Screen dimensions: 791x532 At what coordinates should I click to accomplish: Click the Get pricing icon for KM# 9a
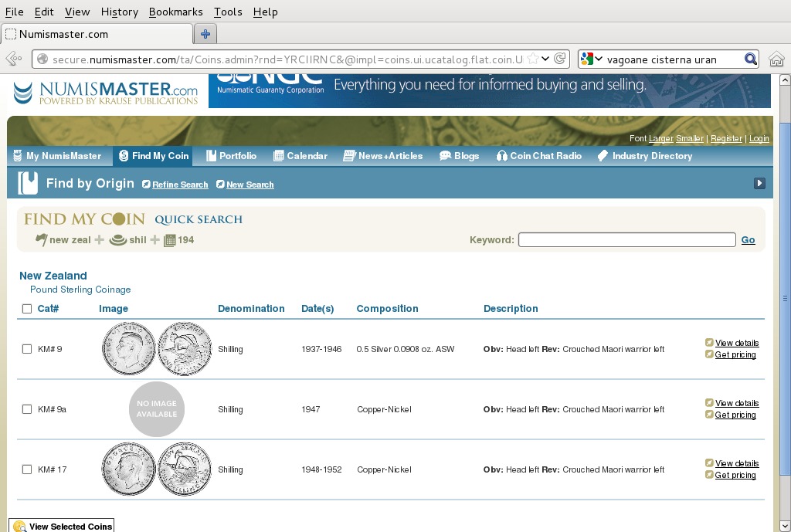(709, 415)
